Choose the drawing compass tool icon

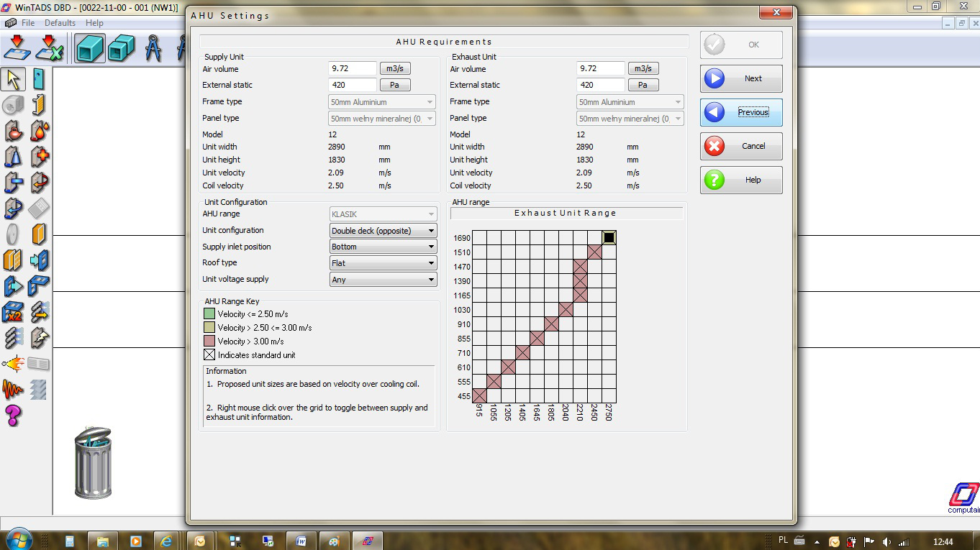153,47
